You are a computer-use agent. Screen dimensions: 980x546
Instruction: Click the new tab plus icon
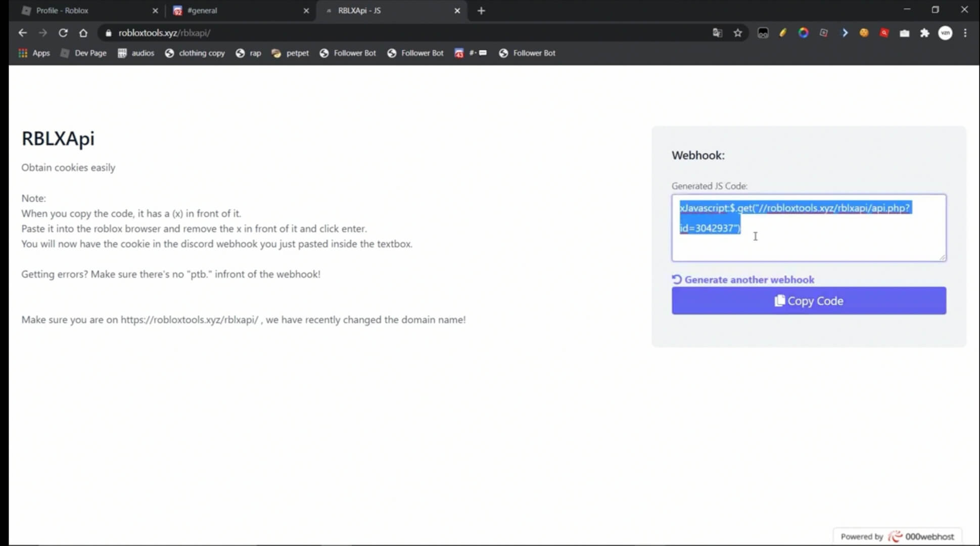(481, 10)
